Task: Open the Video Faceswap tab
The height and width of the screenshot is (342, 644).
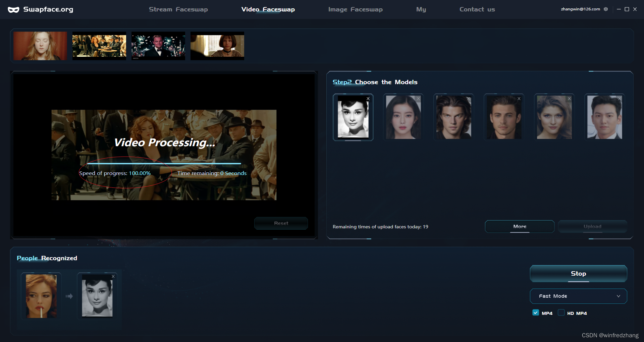Action: (x=268, y=9)
